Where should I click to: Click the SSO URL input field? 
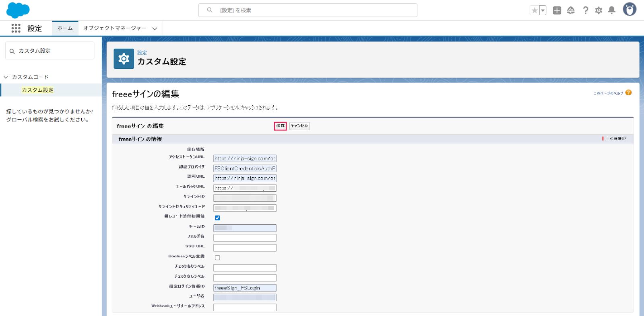pos(245,248)
